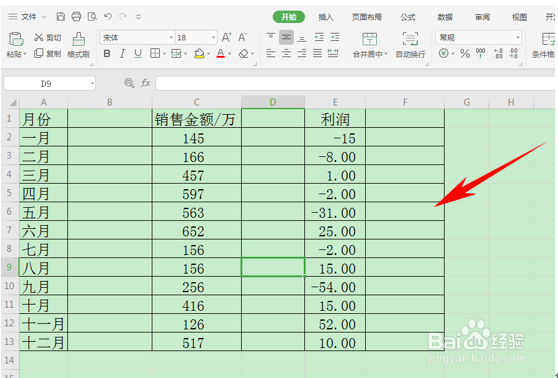Open the number format dropdown 常规

point(478,37)
